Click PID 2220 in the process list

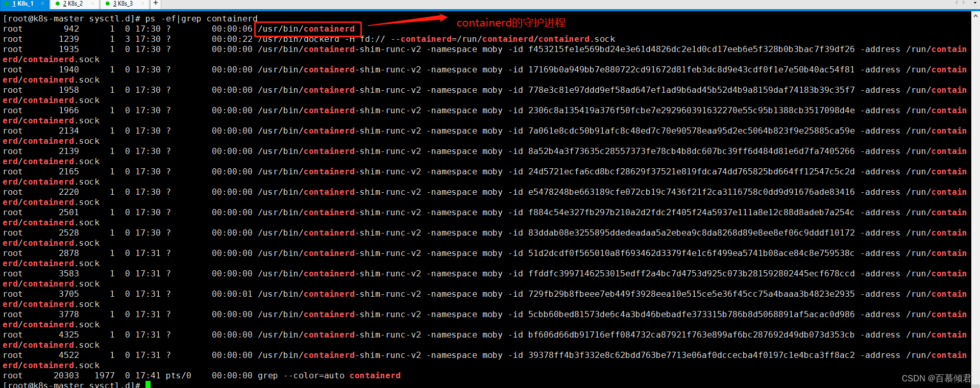tap(69, 192)
